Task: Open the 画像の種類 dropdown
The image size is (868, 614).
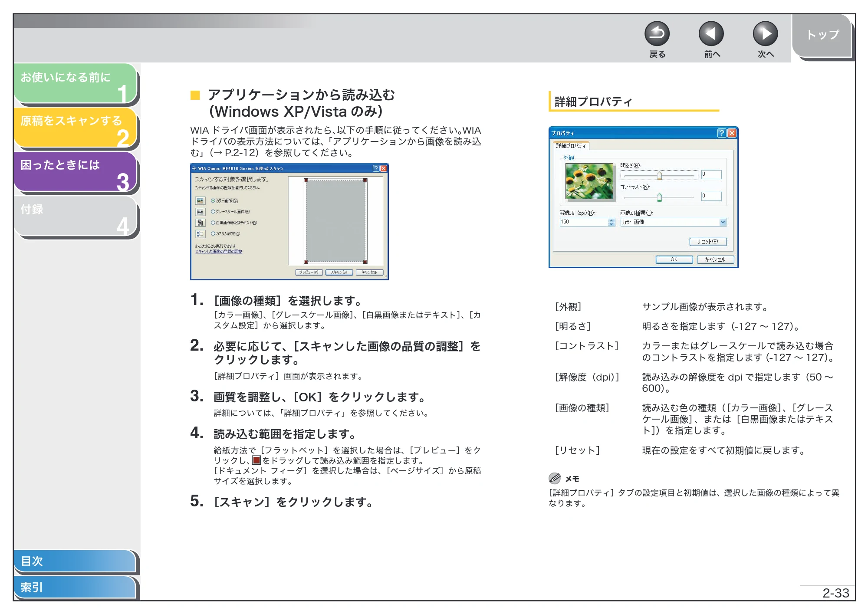Action: coord(673,222)
